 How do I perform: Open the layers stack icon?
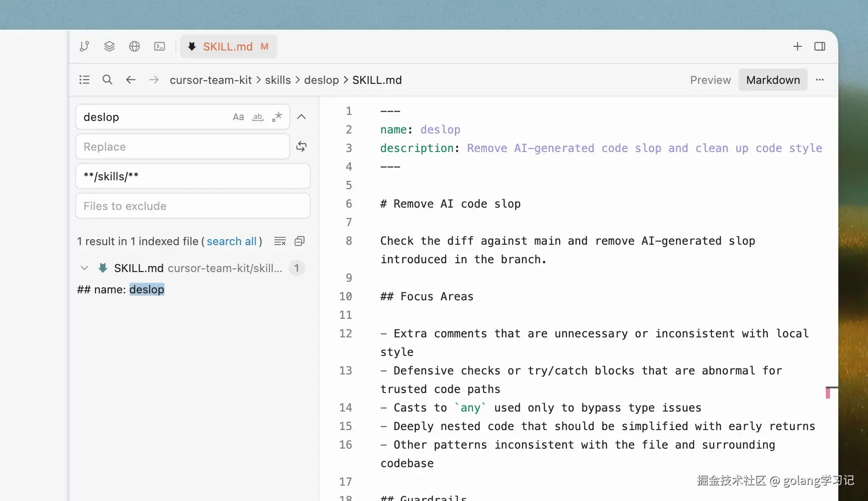(109, 46)
